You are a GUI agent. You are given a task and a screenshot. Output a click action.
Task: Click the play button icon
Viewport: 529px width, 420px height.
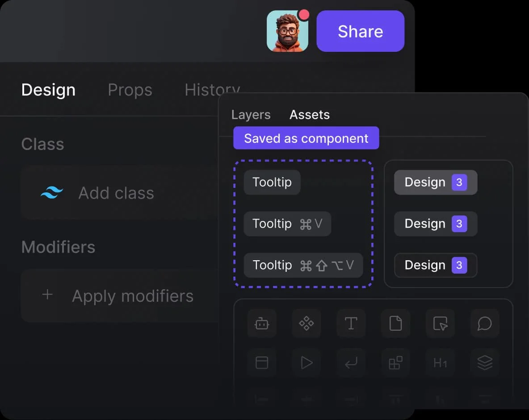click(306, 362)
